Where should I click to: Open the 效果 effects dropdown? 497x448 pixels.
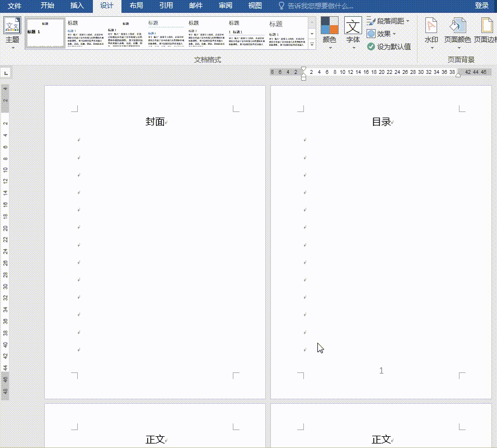click(381, 34)
